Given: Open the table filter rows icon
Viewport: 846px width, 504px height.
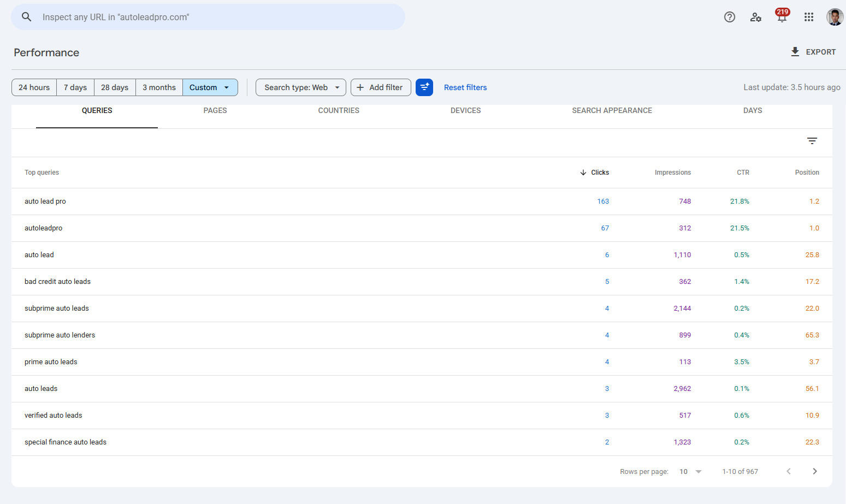Looking at the screenshot, I should coord(812,141).
